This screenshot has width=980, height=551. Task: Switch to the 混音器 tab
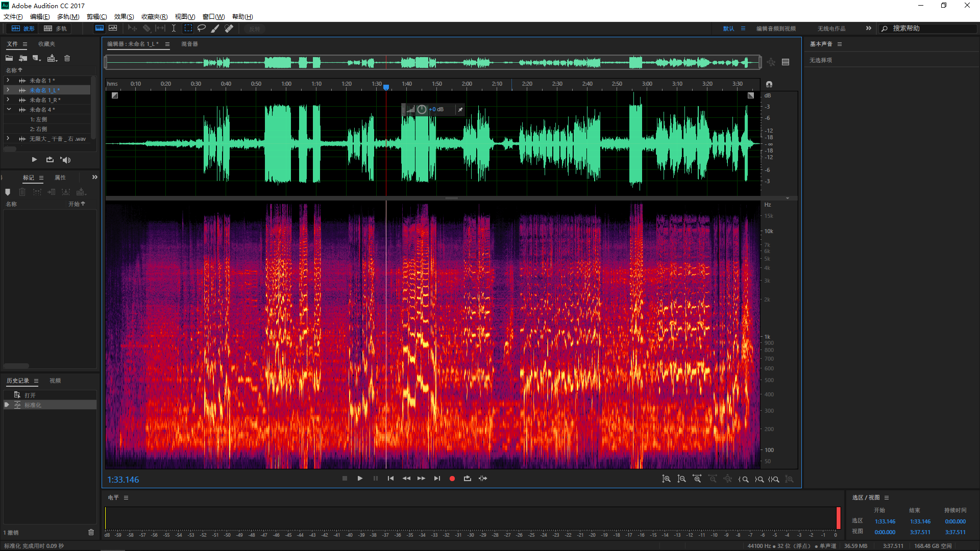[189, 44]
